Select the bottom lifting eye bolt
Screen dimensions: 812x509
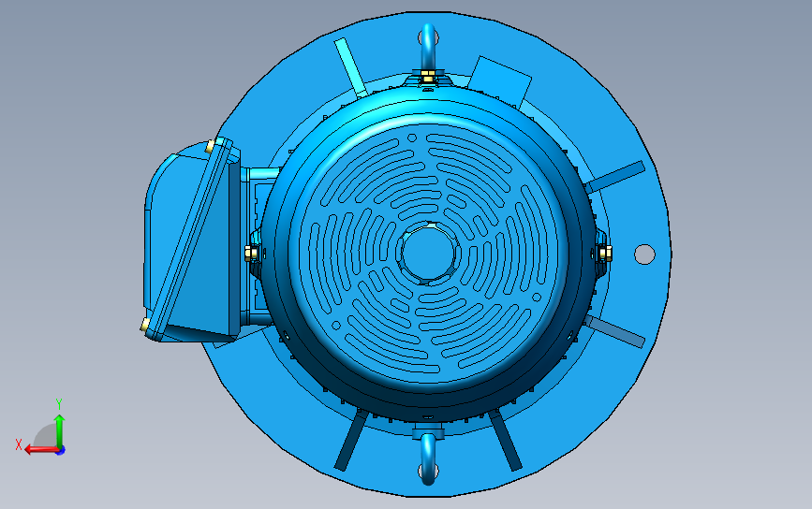point(428,458)
